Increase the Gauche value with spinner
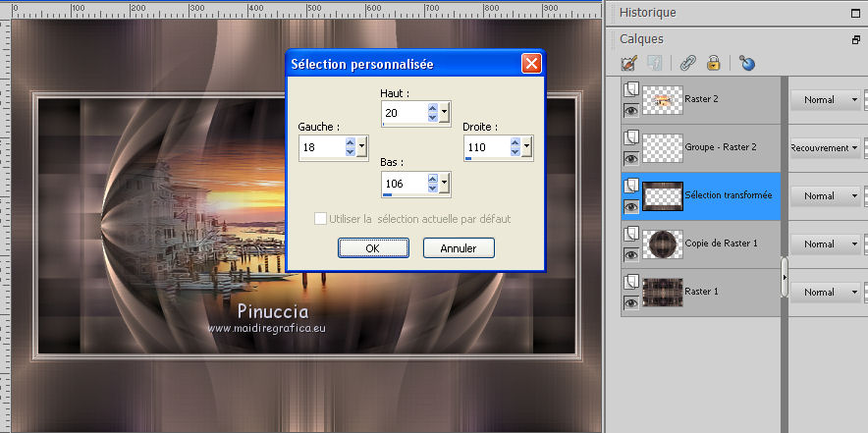 350,142
